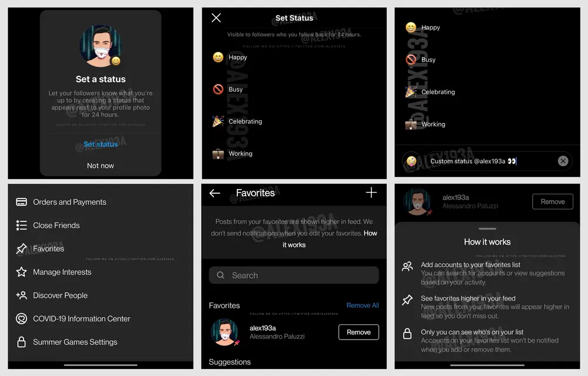Add a favorite with the plus icon
Image resolution: width=588 pixels, height=376 pixels.
tap(371, 193)
